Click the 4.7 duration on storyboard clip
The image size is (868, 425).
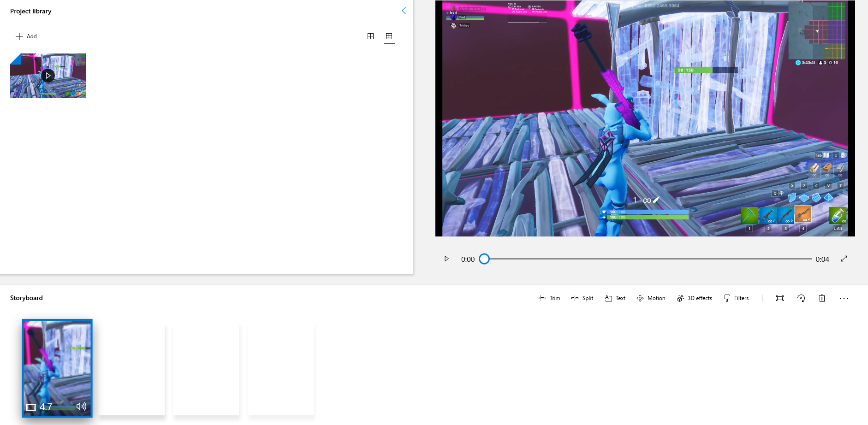point(46,407)
